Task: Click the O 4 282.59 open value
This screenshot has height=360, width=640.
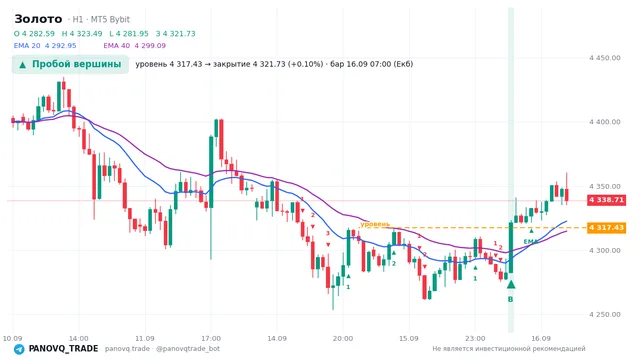Action: coord(34,33)
